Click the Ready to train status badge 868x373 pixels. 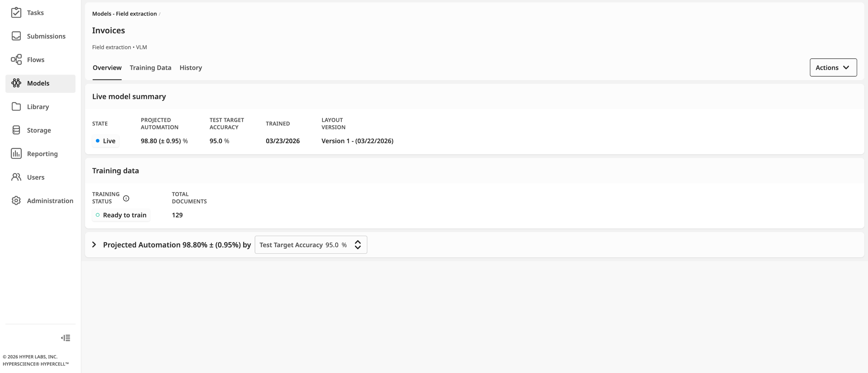(121, 215)
